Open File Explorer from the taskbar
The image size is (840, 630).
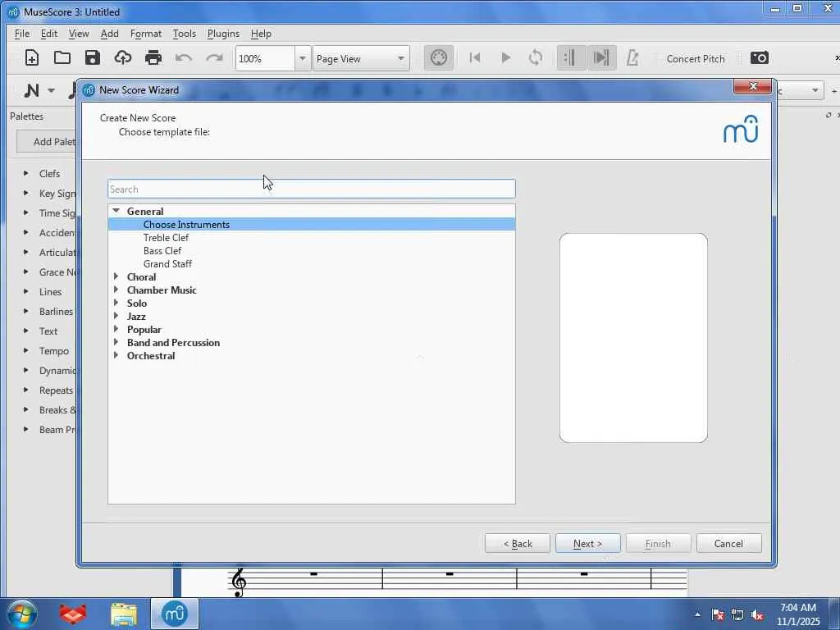(x=124, y=614)
